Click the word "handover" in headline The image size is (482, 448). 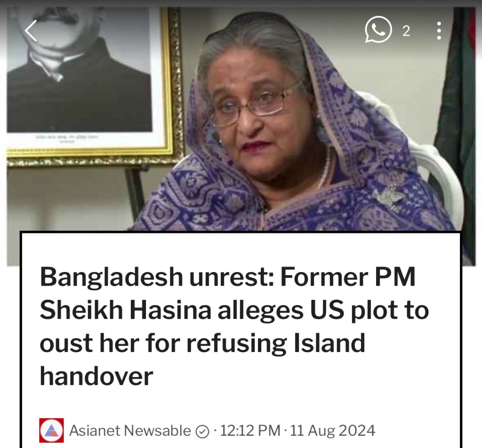96,376
